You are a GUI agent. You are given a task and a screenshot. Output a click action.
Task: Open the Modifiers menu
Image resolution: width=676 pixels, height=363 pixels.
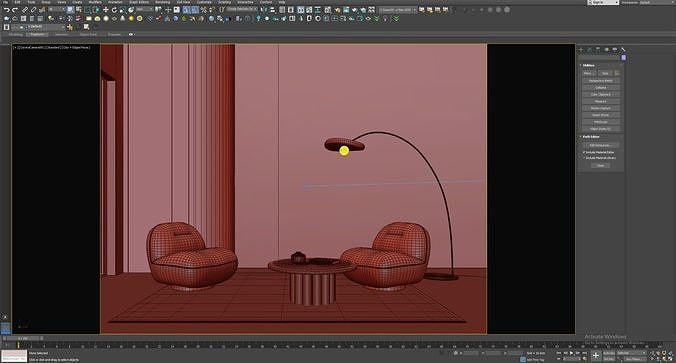click(95, 2)
